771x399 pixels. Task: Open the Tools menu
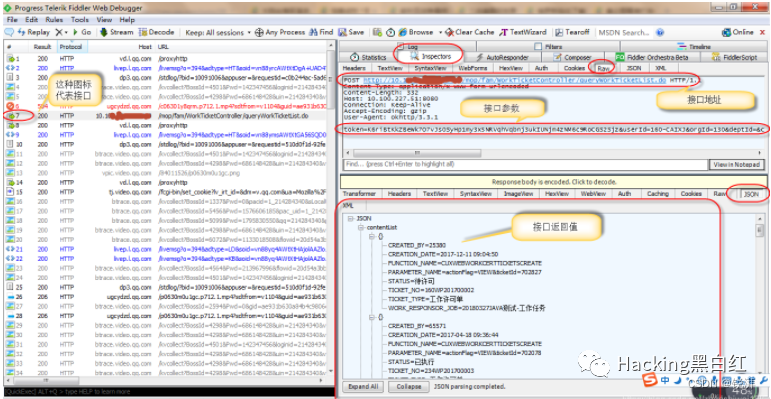[80, 20]
